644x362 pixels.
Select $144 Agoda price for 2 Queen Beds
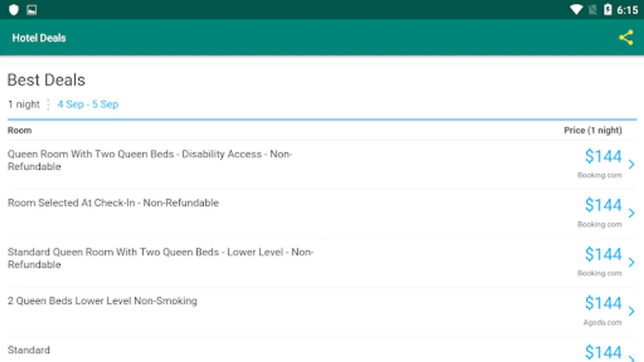(603, 303)
